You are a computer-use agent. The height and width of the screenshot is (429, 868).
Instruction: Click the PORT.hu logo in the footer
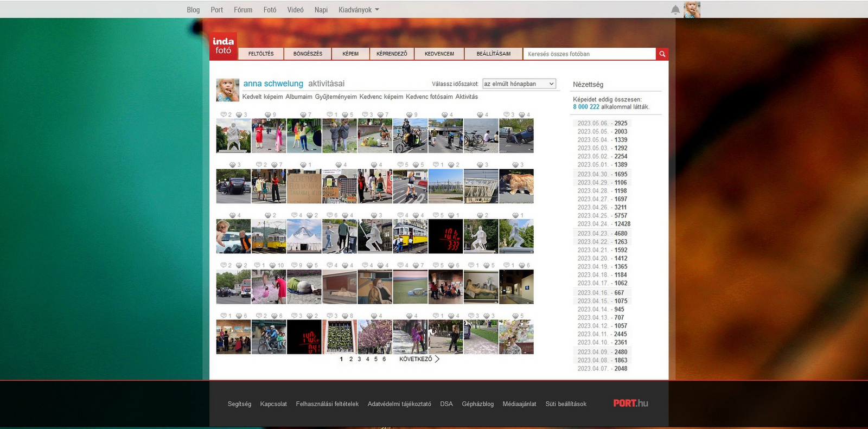(631, 404)
